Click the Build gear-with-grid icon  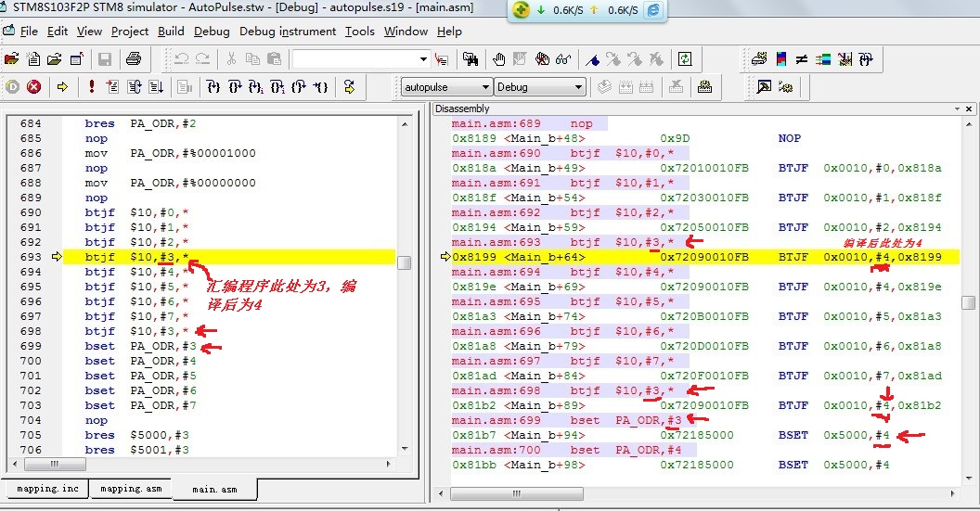(705, 87)
